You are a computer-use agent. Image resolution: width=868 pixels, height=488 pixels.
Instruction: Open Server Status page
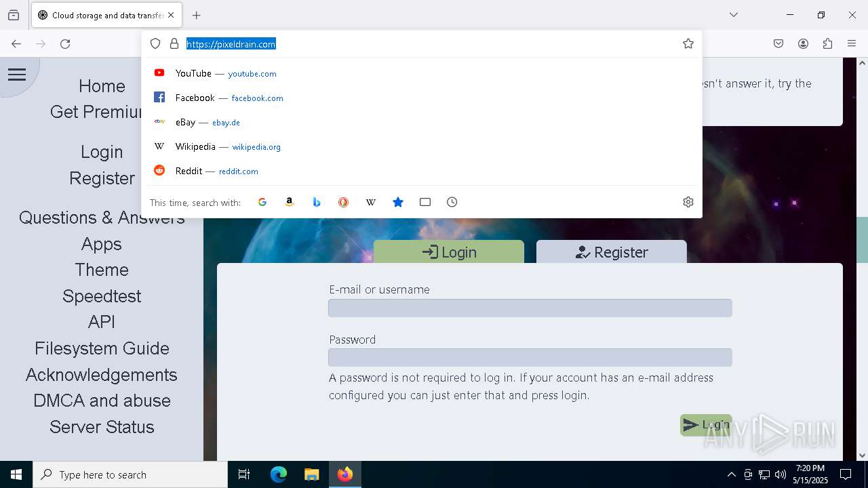click(102, 427)
